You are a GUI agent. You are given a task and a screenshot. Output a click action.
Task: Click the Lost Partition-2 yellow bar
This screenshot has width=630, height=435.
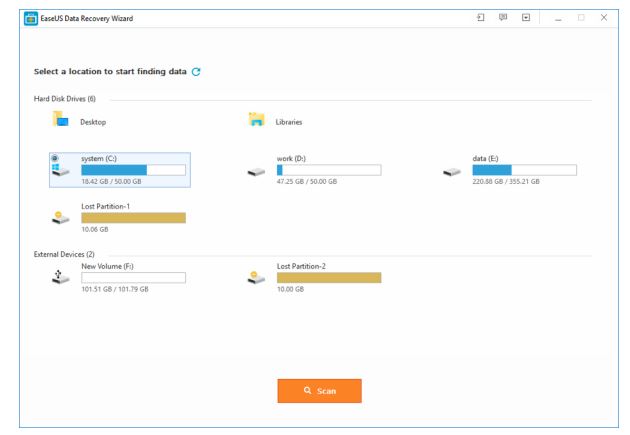(329, 278)
